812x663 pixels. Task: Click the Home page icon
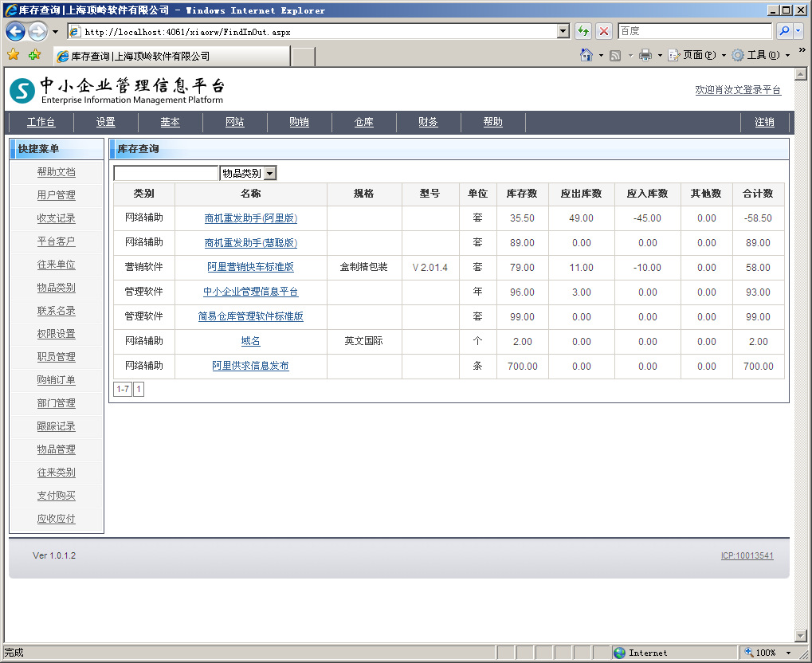586,55
